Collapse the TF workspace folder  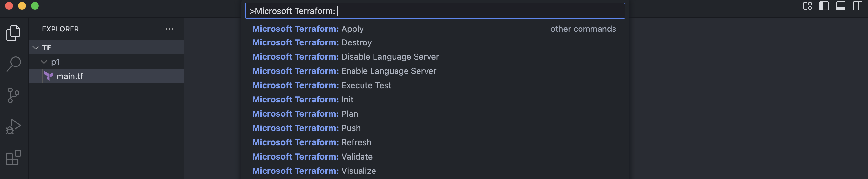click(36, 48)
